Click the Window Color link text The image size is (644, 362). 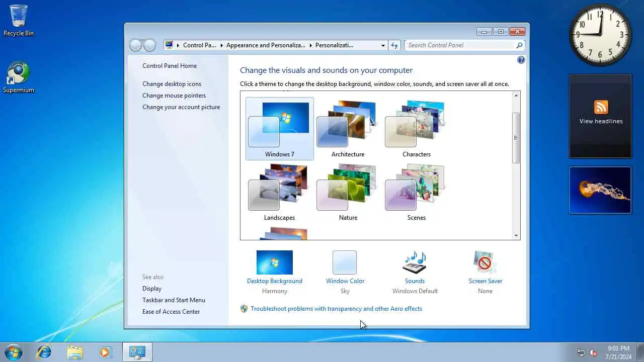[x=345, y=281]
